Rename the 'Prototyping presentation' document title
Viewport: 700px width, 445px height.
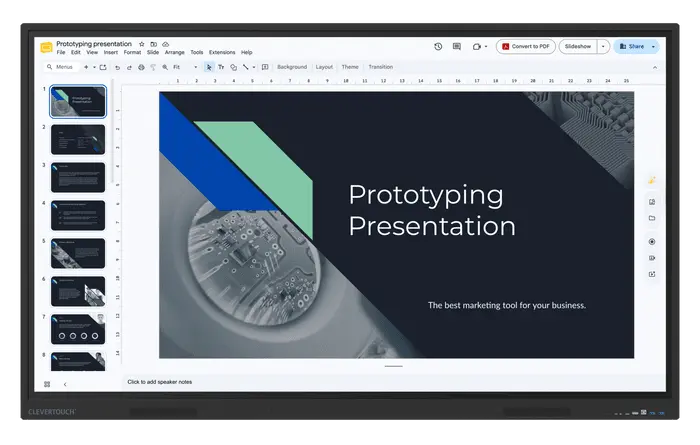click(94, 44)
